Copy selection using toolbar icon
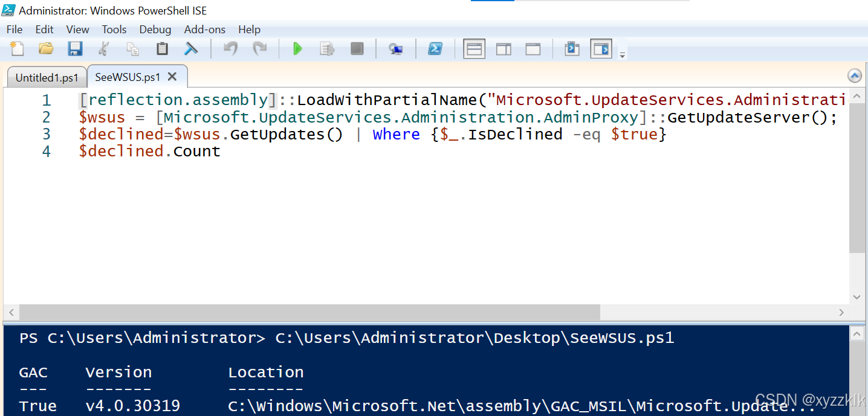Image resolution: width=868 pixels, height=416 pixels. (x=132, y=48)
